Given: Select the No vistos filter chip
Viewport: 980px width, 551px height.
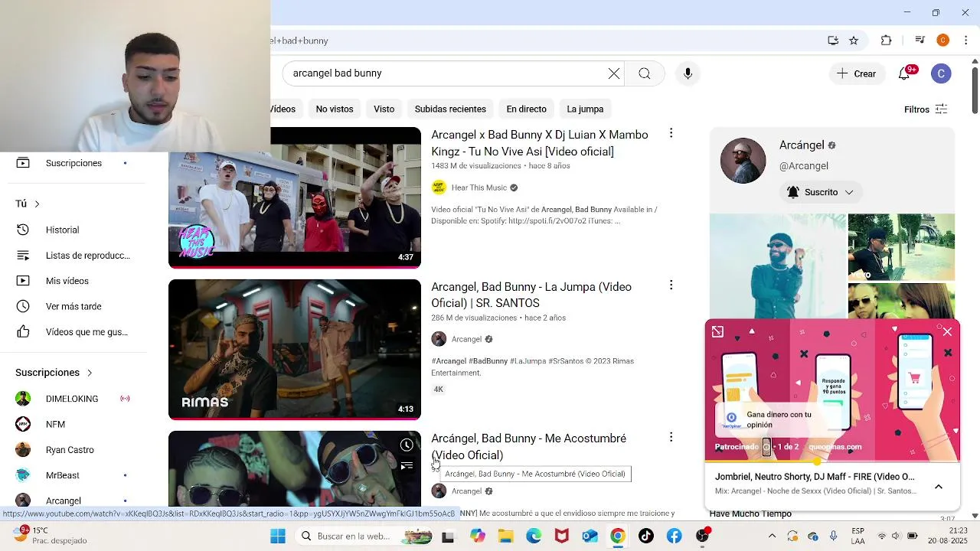Looking at the screenshot, I should [x=335, y=109].
